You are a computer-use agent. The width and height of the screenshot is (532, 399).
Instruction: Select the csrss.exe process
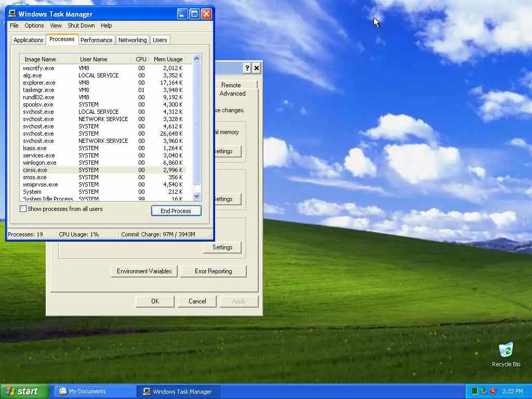103,170
